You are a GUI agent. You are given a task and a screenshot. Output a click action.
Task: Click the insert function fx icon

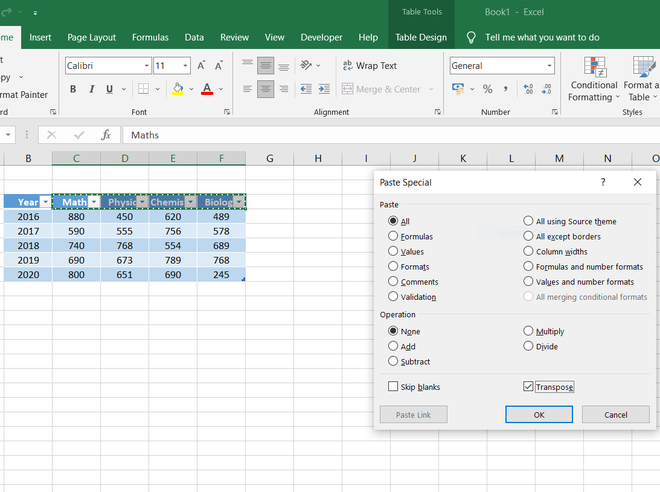[x=105, y=135]
